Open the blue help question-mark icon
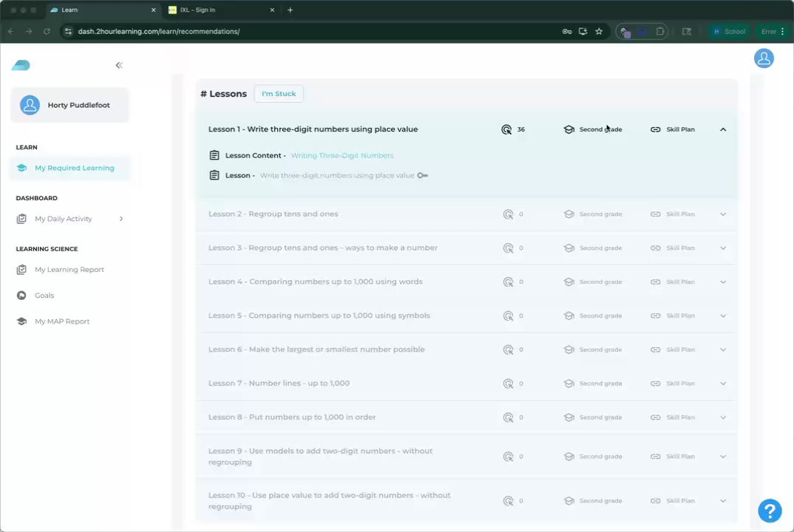The height and width of the screenshot is (532, 794). pos(770,510)
